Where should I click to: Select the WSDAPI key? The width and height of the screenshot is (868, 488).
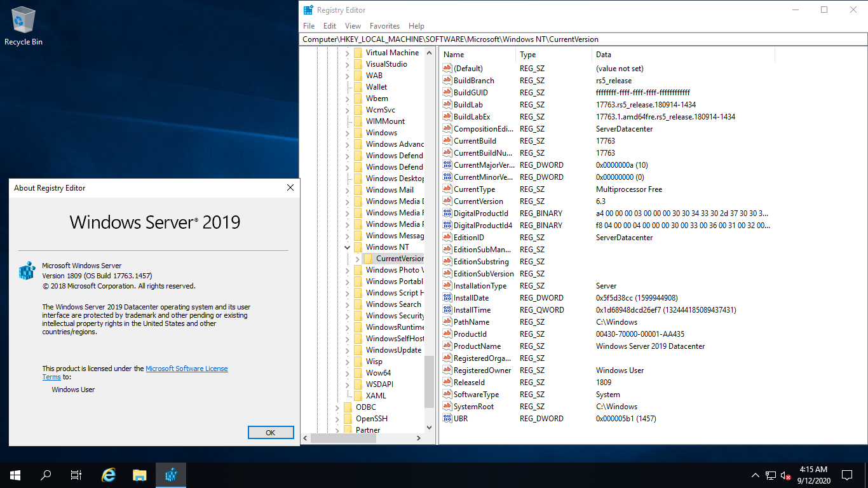tap(379, 384)
